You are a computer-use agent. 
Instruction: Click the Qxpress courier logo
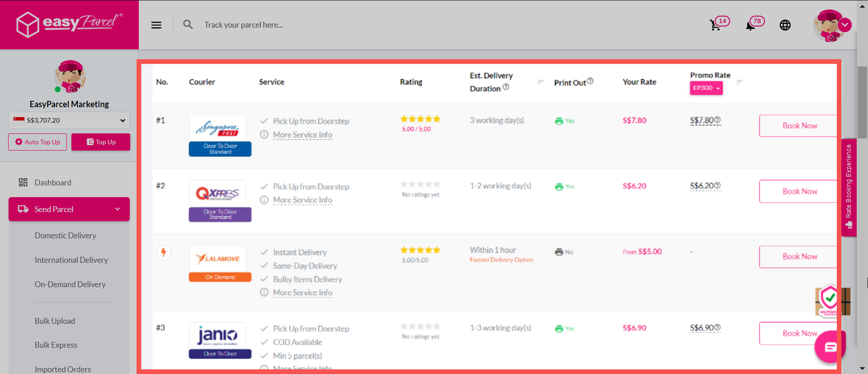pyautogui.click(x=217, y=194)
